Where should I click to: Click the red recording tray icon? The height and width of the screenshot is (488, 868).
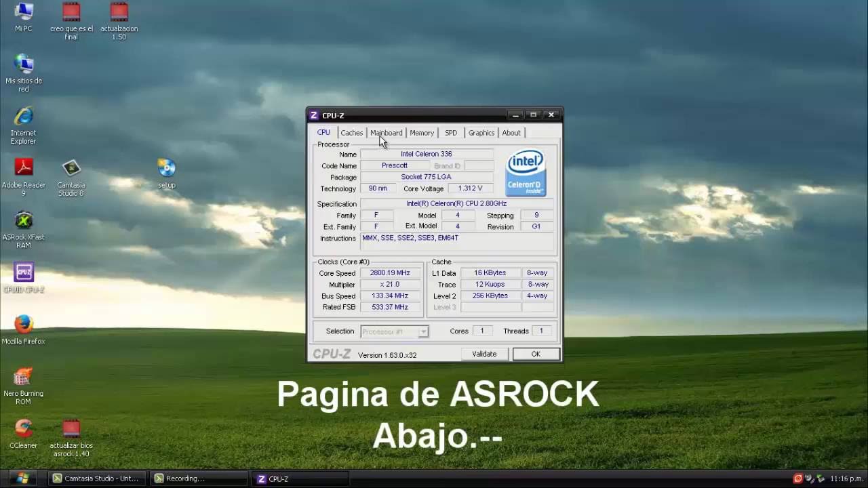point(798,479)
